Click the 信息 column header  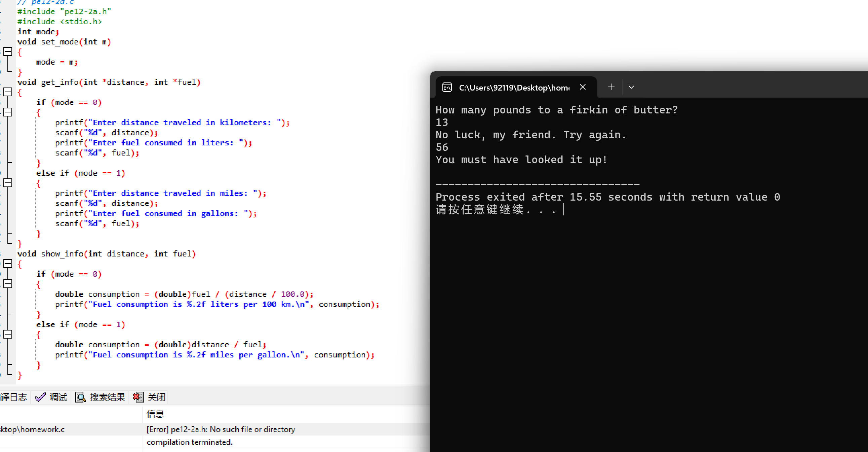155,414
